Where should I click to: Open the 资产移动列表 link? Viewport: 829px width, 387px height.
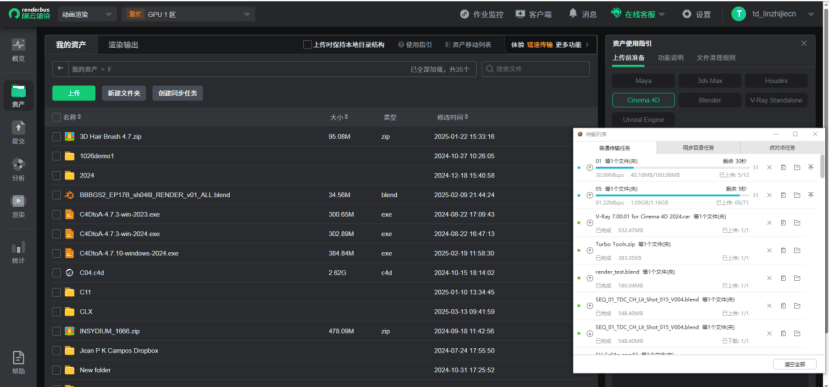pos(469,45)
